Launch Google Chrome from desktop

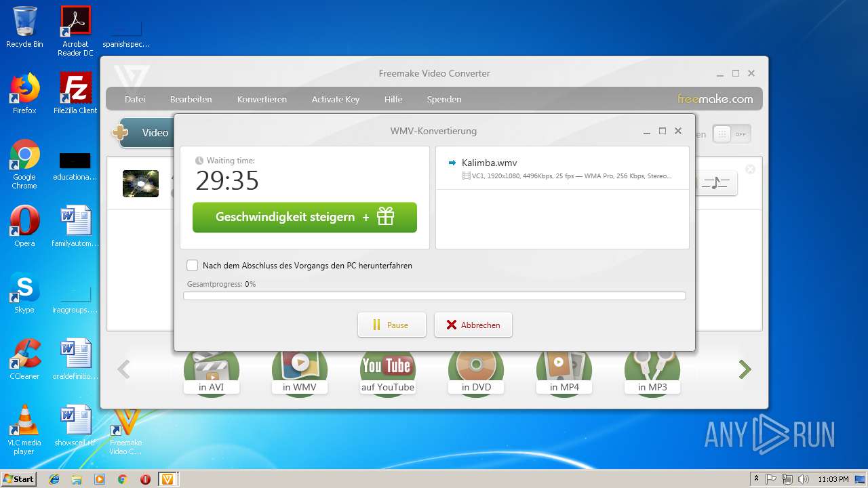[24, 164]
